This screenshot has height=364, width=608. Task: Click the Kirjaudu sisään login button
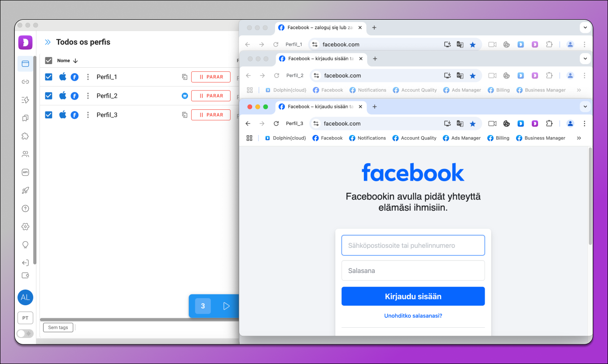413,296
